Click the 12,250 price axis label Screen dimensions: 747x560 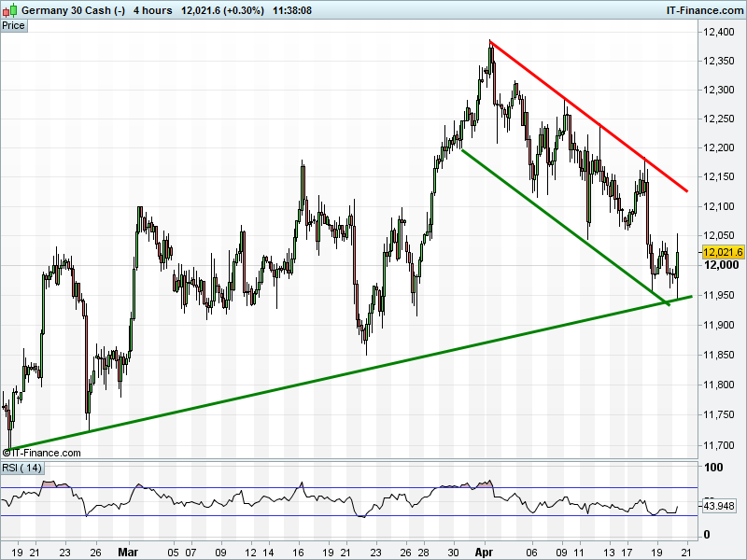click(x=719, y=119)
